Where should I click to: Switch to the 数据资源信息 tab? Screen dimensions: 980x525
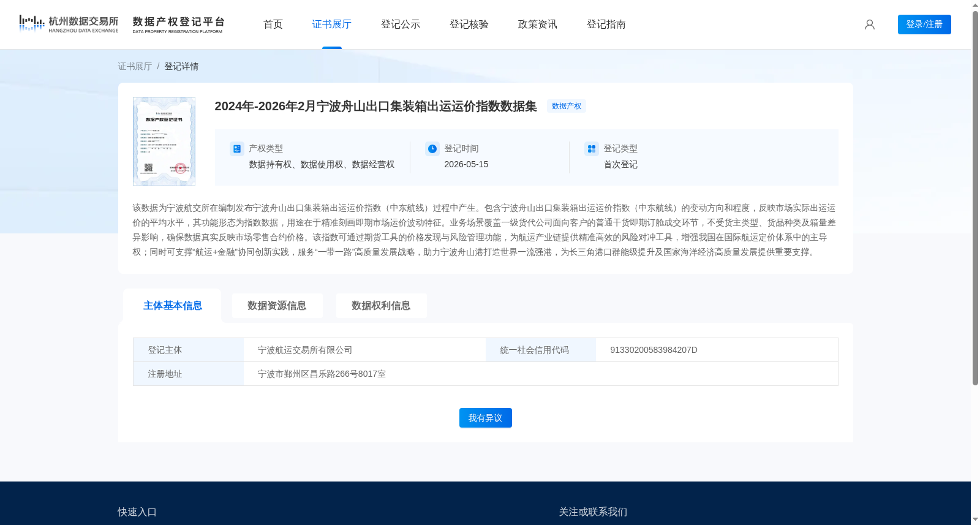pos(277,306)
